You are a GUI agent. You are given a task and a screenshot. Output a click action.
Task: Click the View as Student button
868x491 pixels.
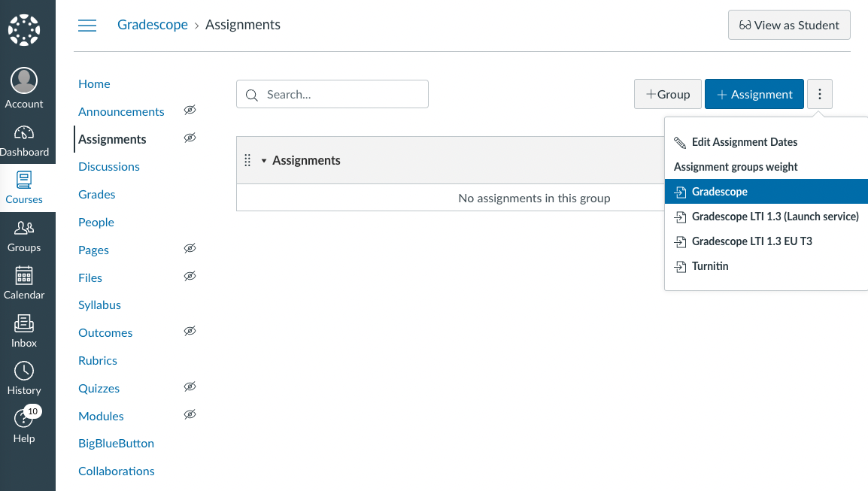click(788, 25)
